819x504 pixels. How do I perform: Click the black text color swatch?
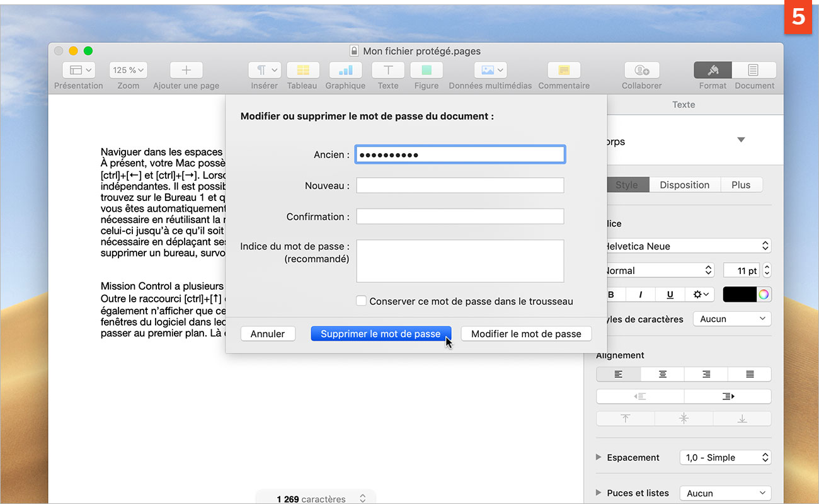[x=739, y=294]
